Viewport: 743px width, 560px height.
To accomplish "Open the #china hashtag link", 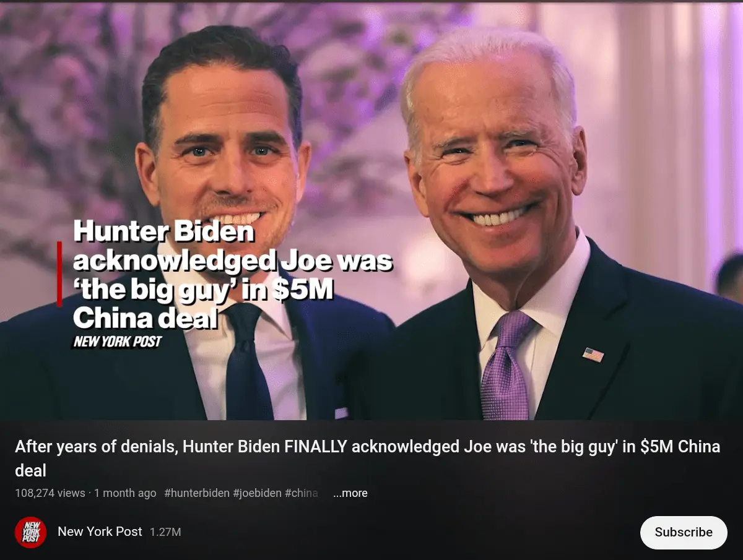I will tap(302, 493).
